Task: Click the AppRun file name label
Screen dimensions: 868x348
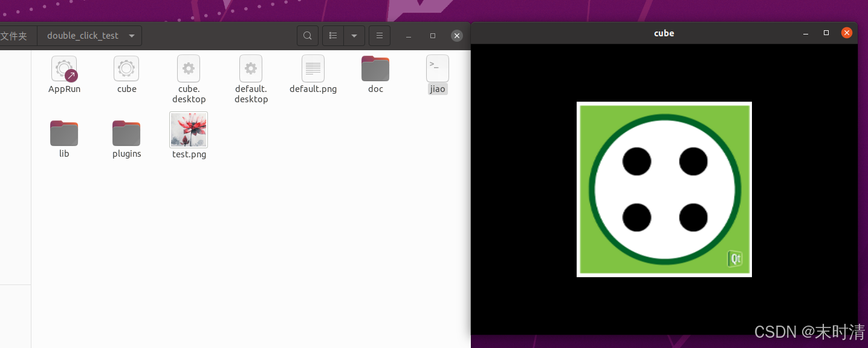Action: pos(64,89)
